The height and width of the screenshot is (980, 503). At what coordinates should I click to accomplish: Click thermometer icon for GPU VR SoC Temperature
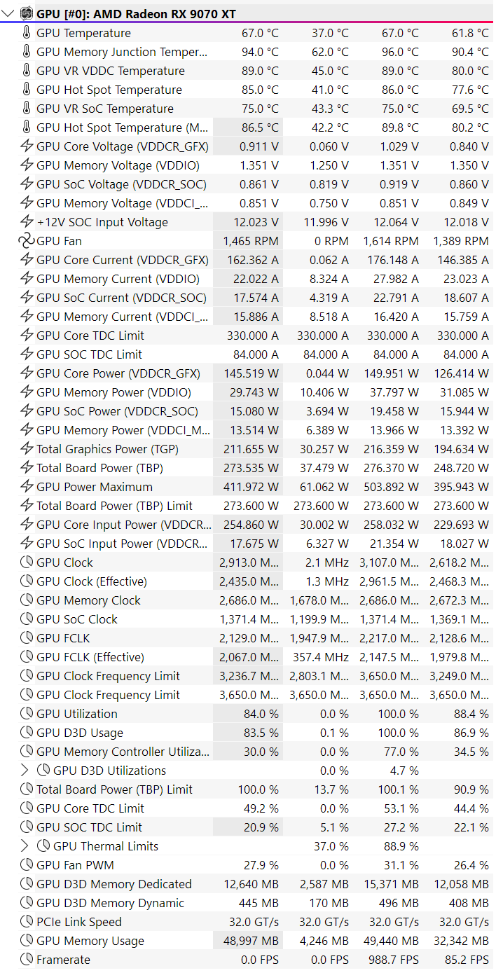27,109
